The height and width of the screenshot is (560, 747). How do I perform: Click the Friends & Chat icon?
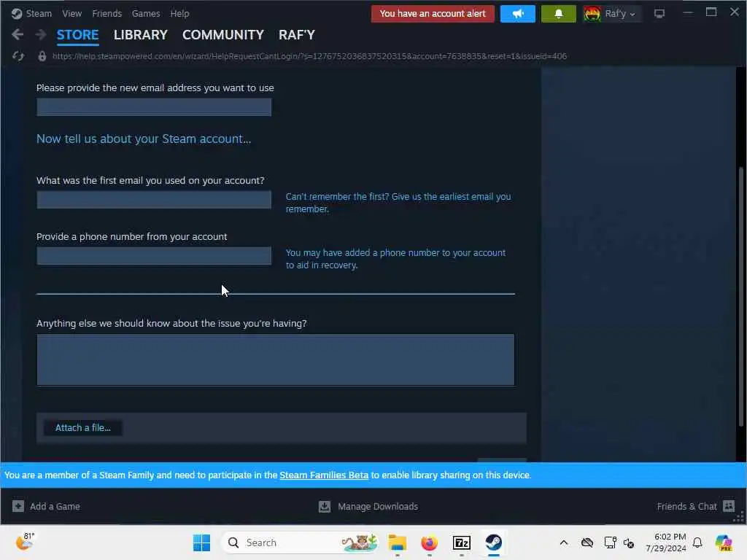(x=729, y=506)
